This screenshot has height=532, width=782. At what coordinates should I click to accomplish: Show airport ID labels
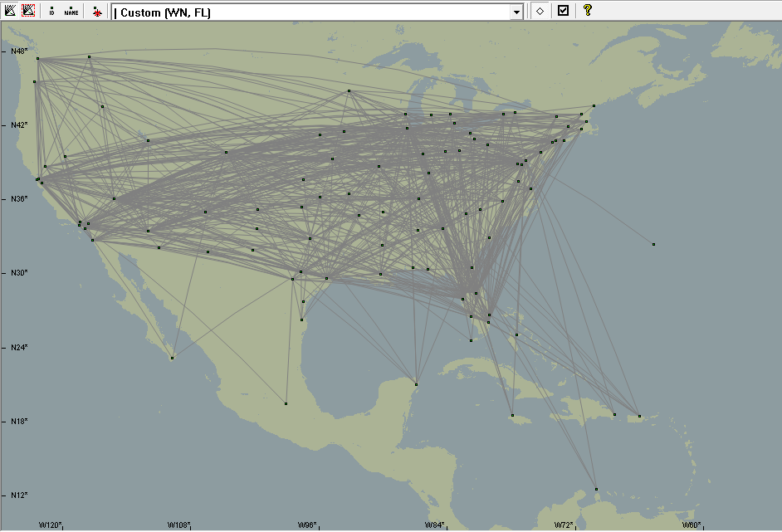click(51, 11)
